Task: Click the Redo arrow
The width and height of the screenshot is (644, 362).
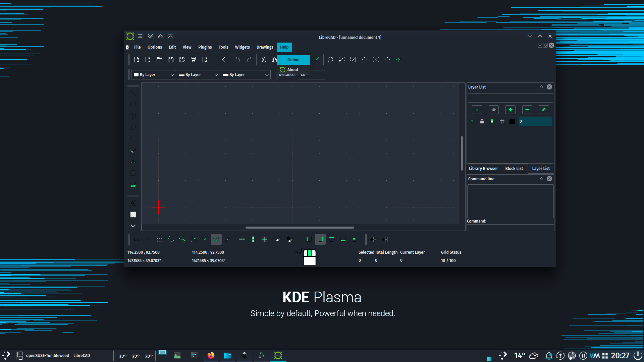Action: coord(249,60)
